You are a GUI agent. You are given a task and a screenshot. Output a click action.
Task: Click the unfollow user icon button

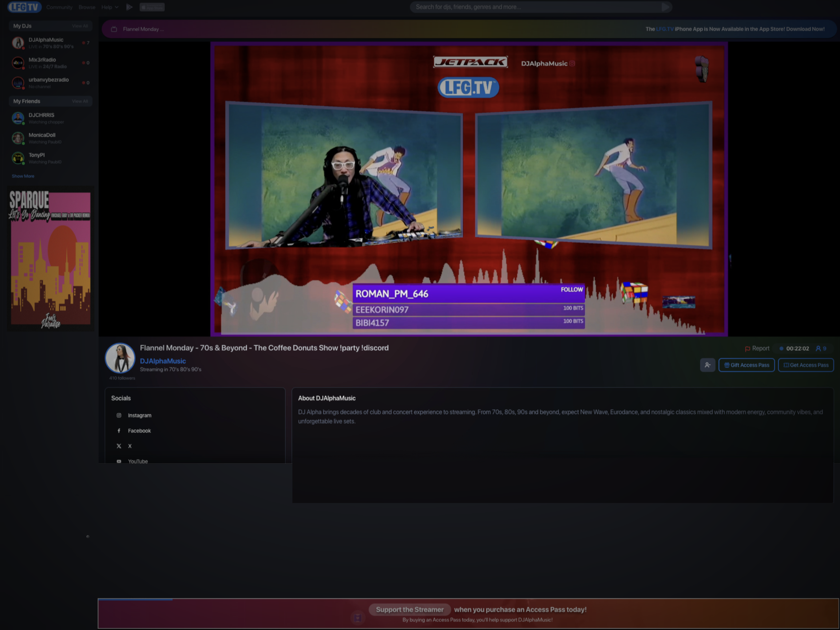(707, 365)
